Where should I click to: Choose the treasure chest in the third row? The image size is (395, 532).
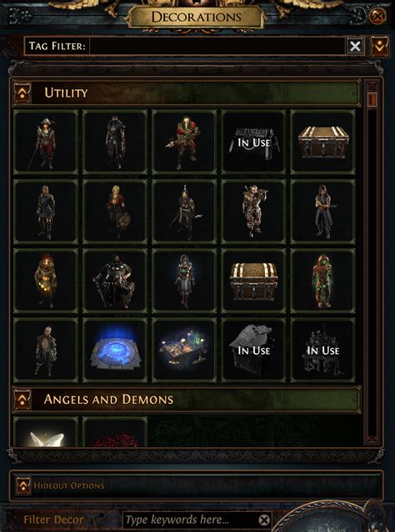pyautogui.click(x=253, y=281)
